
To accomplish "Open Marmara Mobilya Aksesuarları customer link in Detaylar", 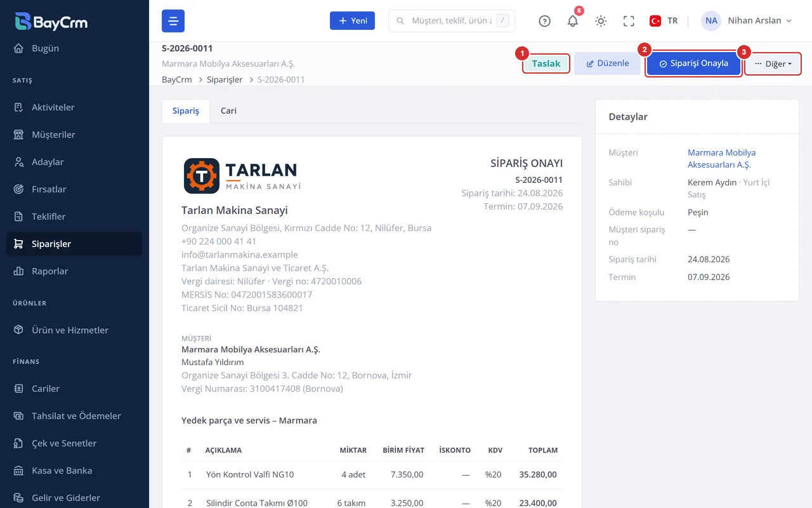I will [721, 159].
